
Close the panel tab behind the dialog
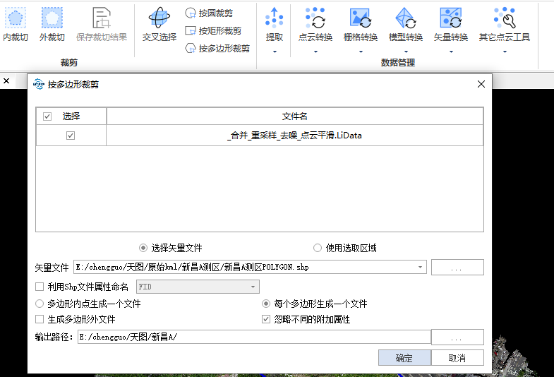(6, 81)
